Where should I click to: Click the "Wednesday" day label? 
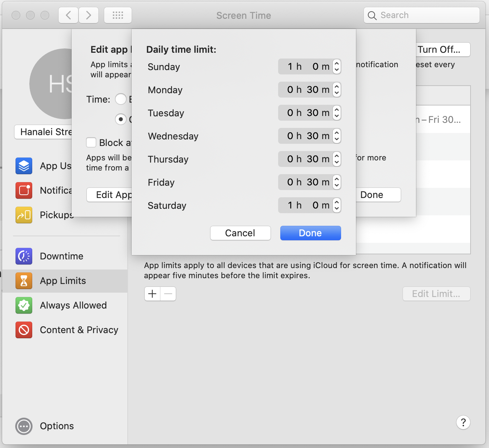click(173, 136)
